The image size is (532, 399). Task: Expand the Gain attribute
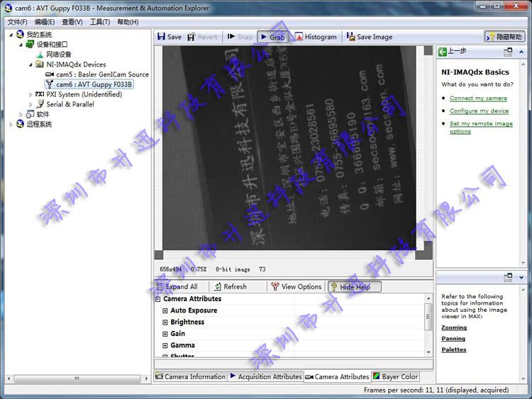tap(165, 334)
